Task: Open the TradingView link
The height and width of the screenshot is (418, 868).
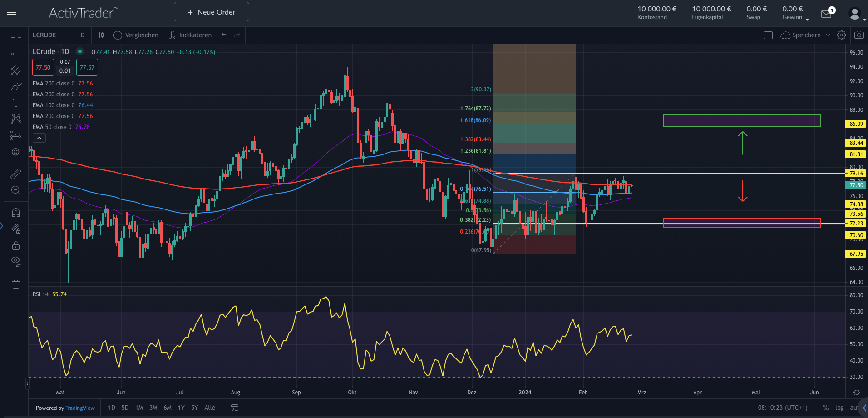Action: 80,408
